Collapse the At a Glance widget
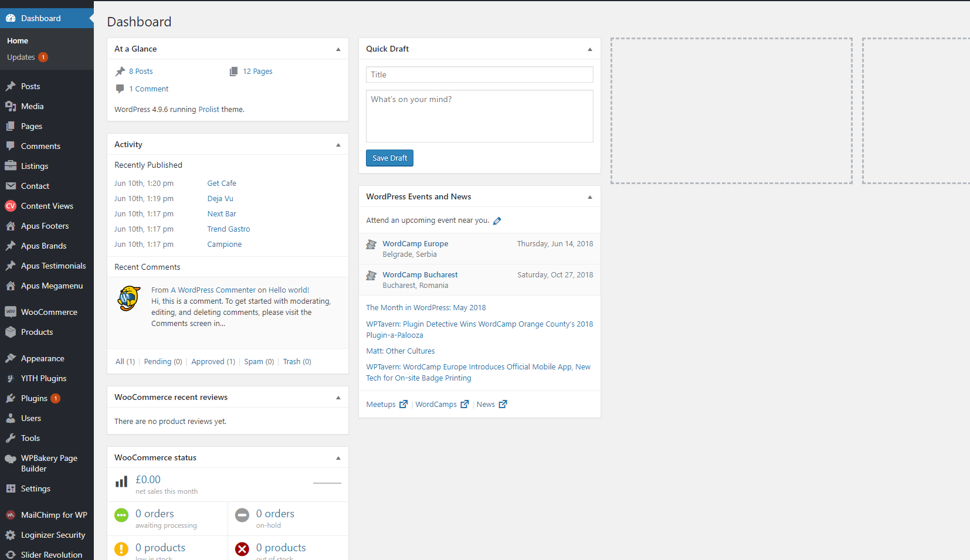 (338, 49)
